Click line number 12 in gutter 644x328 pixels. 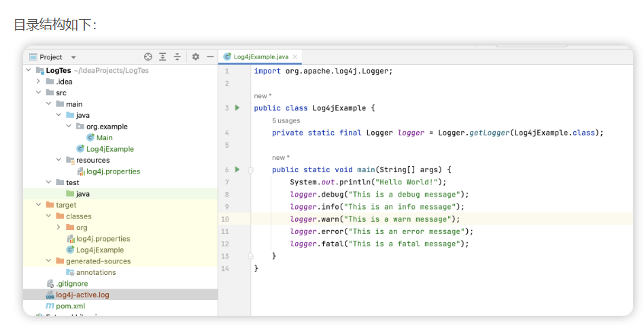pos(224,244)
